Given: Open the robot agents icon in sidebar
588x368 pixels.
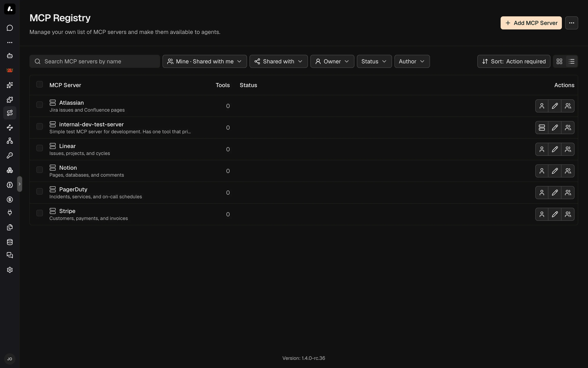Looking at the screenshot, I should coord(10,56).
